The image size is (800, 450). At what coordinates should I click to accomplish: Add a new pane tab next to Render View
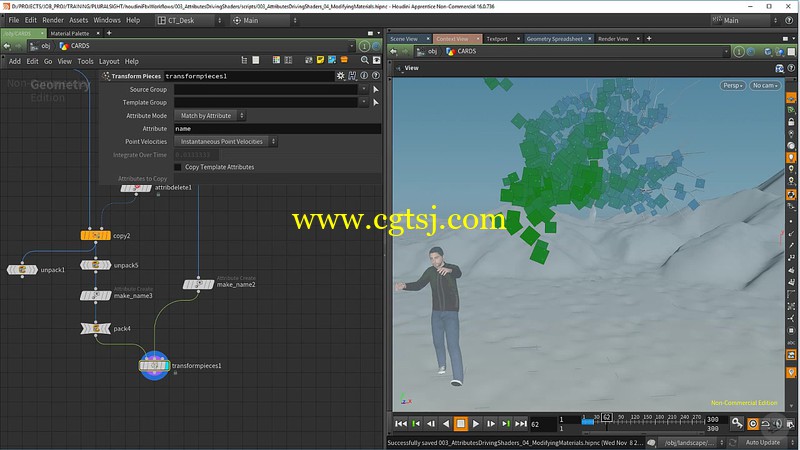click(649, 39)
